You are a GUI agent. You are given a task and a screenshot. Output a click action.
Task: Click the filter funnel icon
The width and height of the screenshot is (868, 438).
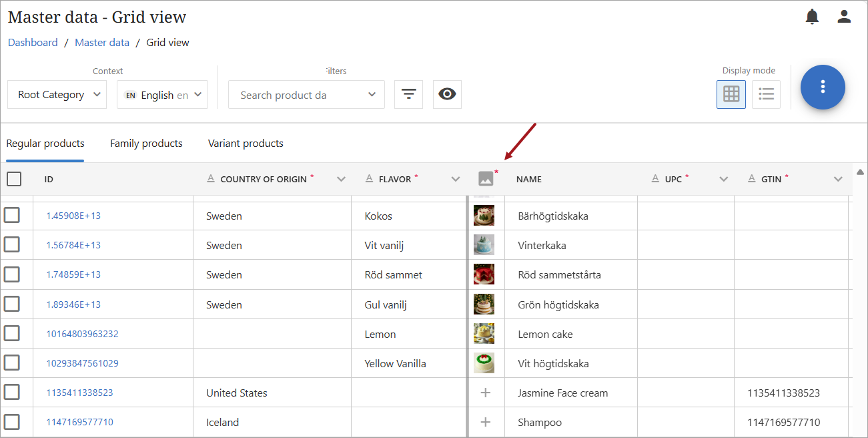coord(408,95)
